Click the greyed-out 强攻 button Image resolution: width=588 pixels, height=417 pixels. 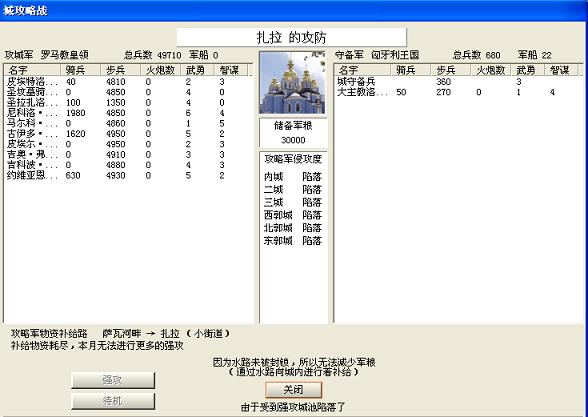point(112,380)
